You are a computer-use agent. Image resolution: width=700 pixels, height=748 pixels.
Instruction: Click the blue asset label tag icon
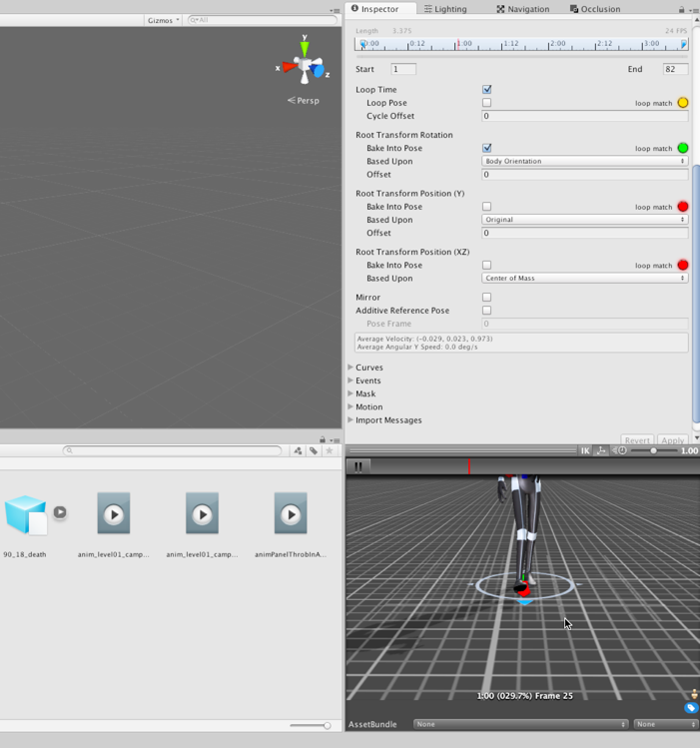coord(691,708)
